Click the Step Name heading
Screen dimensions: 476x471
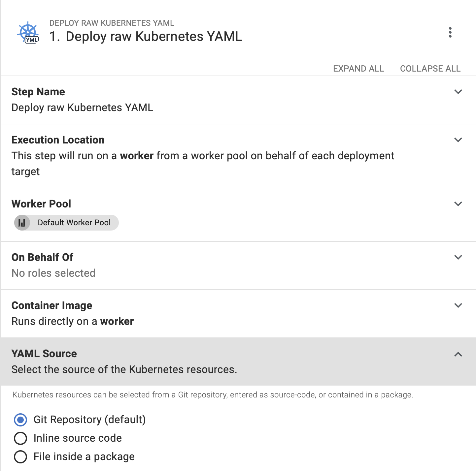(x=38, y=92)
